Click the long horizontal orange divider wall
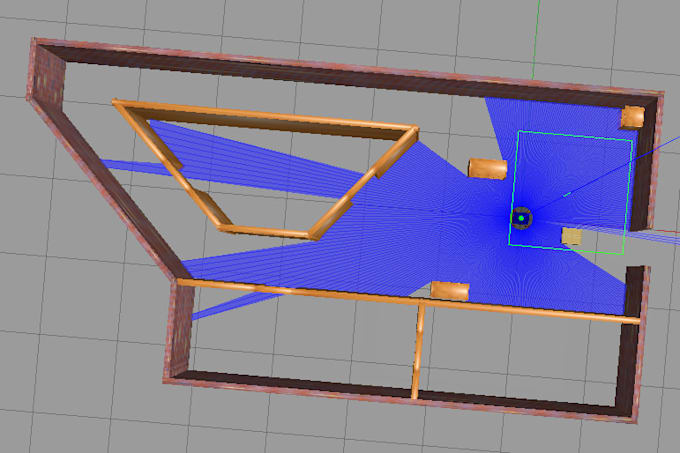The image size is (680, 453). [x=408, y=301]
